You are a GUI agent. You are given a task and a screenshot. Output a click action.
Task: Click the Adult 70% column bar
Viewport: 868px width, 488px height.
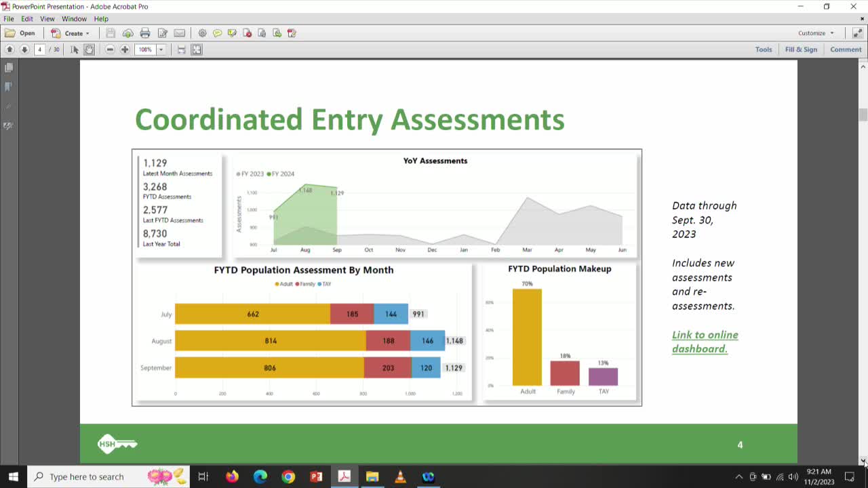[x=527, y=338]
